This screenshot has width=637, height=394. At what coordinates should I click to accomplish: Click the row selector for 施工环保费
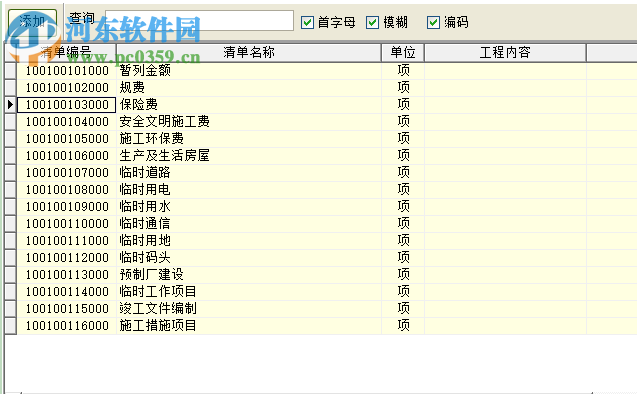pyautogui.click(x=11, y=139)
